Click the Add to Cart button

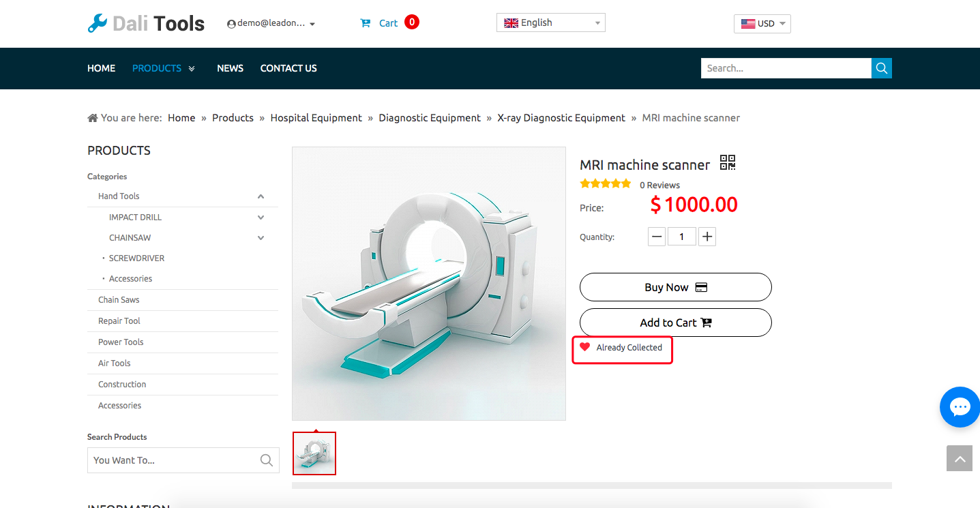pyautogui.click(x=675, y=323)
